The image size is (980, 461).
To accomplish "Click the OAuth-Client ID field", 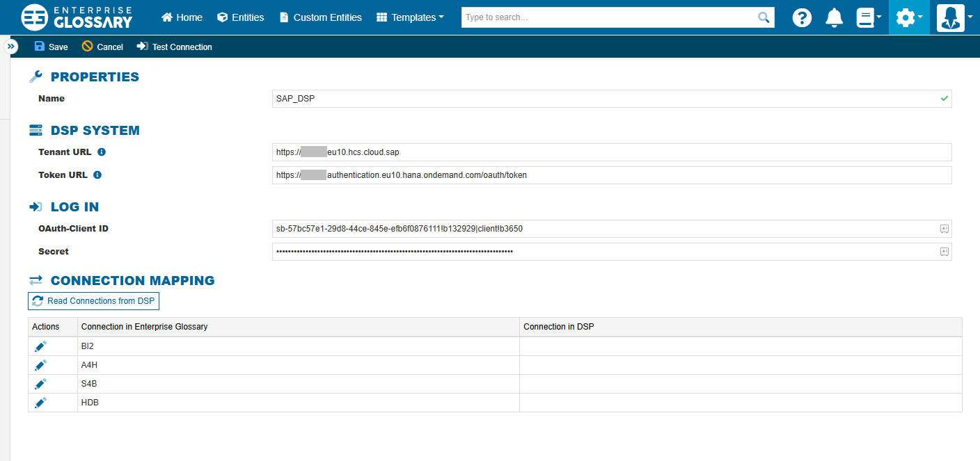I will 612,229.
